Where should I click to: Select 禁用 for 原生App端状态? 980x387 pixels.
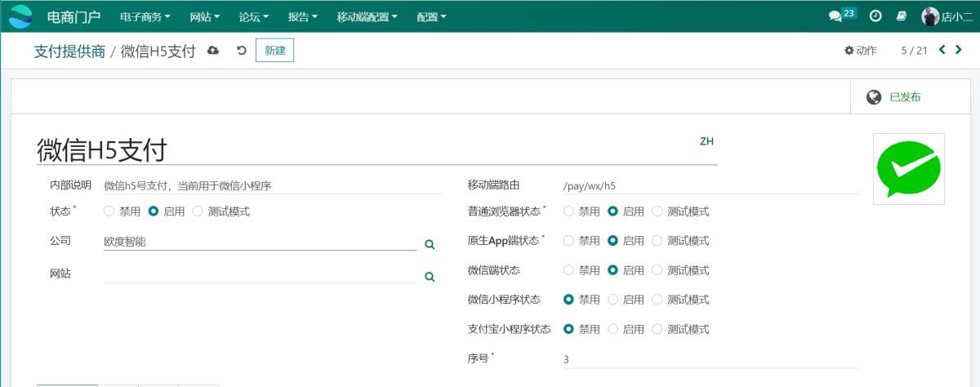(x=568, y=241)
